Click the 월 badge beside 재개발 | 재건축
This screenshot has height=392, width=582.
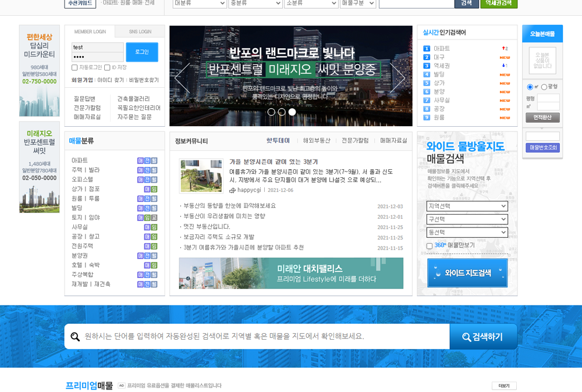click(154, 284)
